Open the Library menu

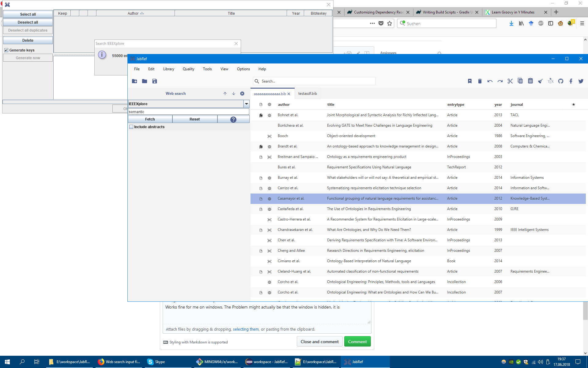click(x=169, y=69)
